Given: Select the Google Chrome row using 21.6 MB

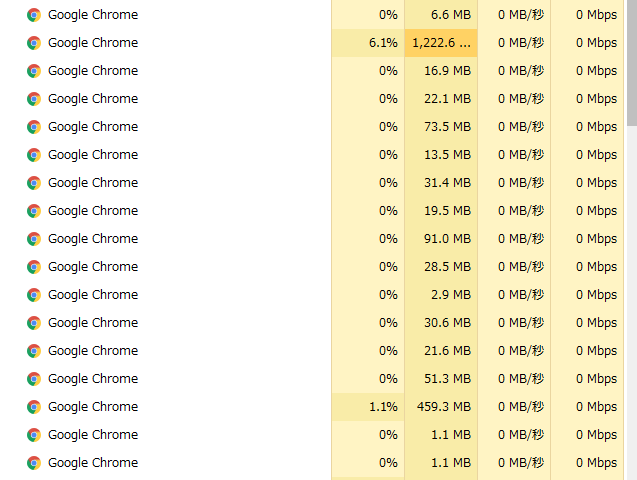Looking at the screenshot, I should pyautogui.click(x=312, y=351).
